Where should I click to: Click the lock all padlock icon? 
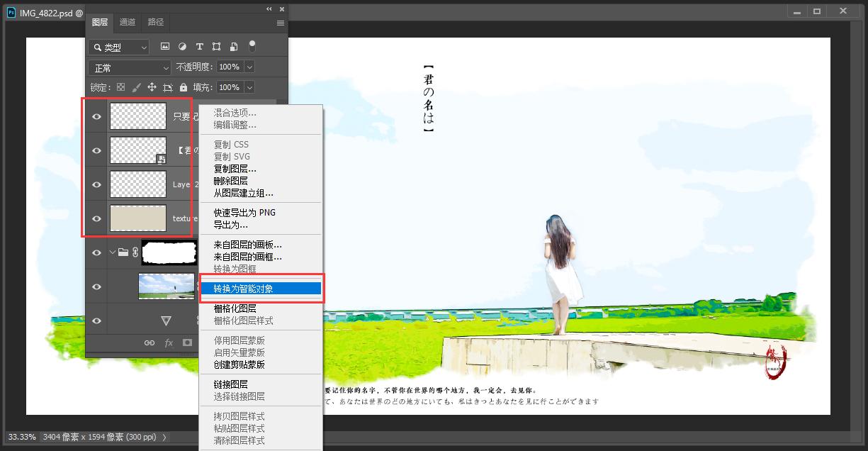[x=184, y=87]
